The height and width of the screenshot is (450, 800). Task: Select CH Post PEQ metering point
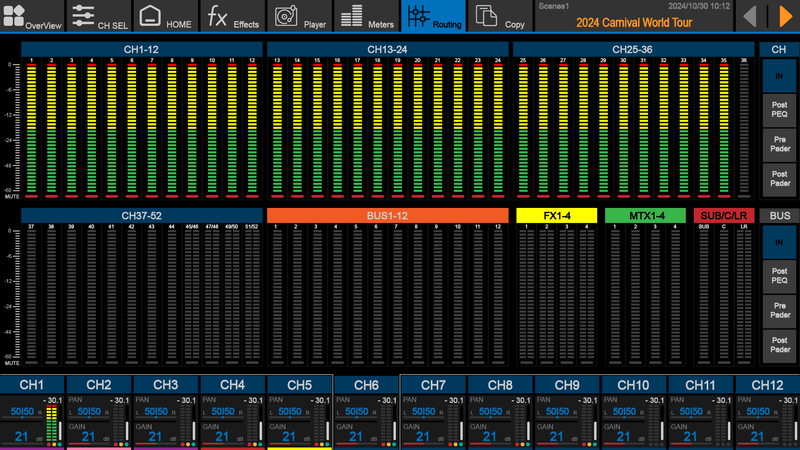click(x=779, y=110)
